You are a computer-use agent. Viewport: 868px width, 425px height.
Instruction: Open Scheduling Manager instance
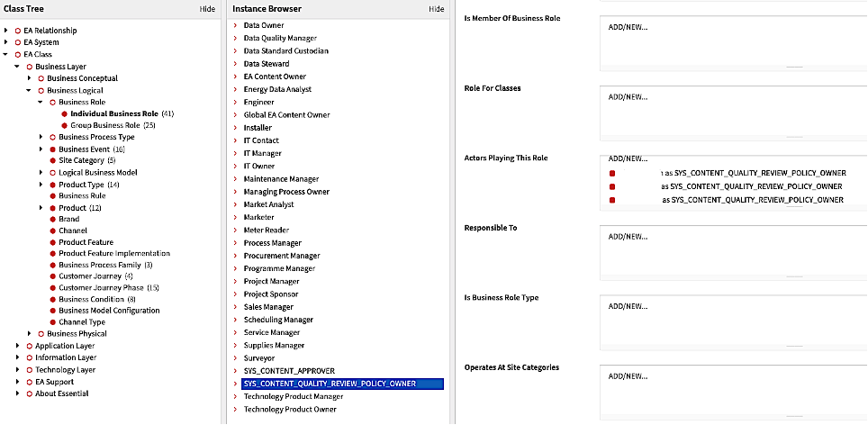point(278,320)
